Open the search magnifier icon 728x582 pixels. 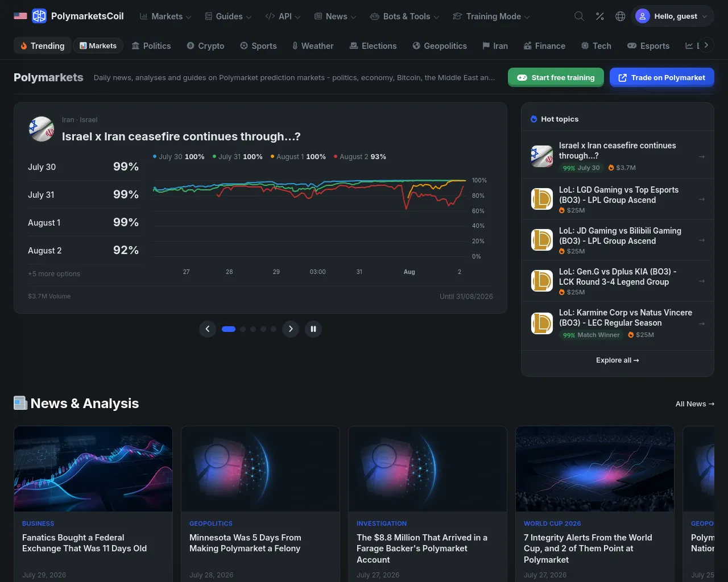click(579, 16)
